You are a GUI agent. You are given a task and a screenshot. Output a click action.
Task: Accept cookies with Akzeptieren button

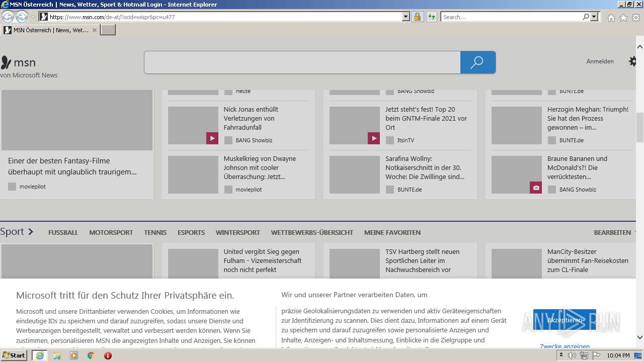click(565, 320)
